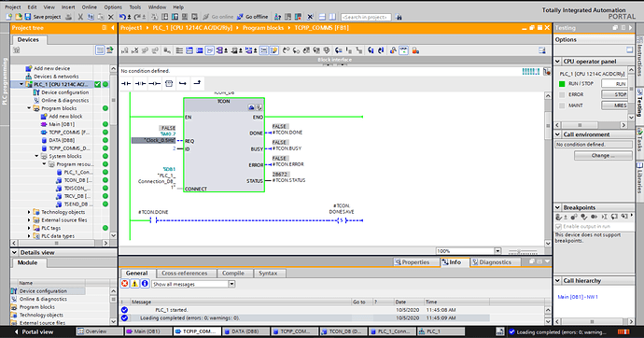Click the Search in project field
The image size is (644, 338).
[366, 17]
